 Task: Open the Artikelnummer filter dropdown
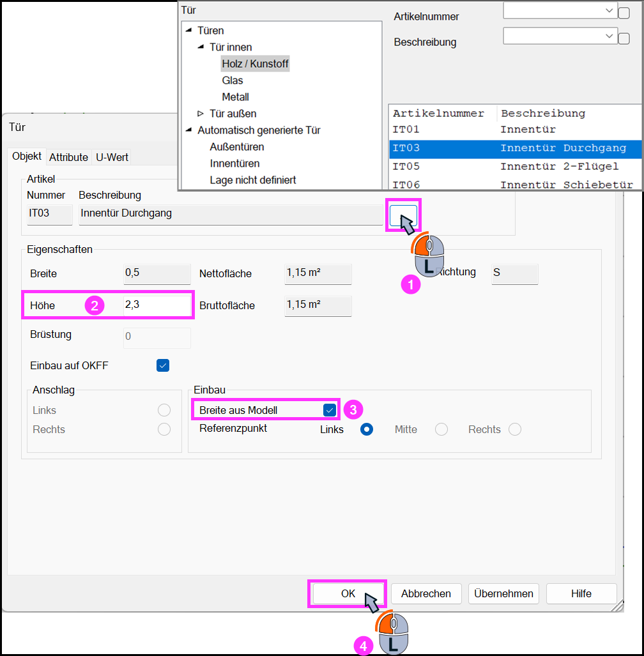pyautogui.click(x=560, y=11)
